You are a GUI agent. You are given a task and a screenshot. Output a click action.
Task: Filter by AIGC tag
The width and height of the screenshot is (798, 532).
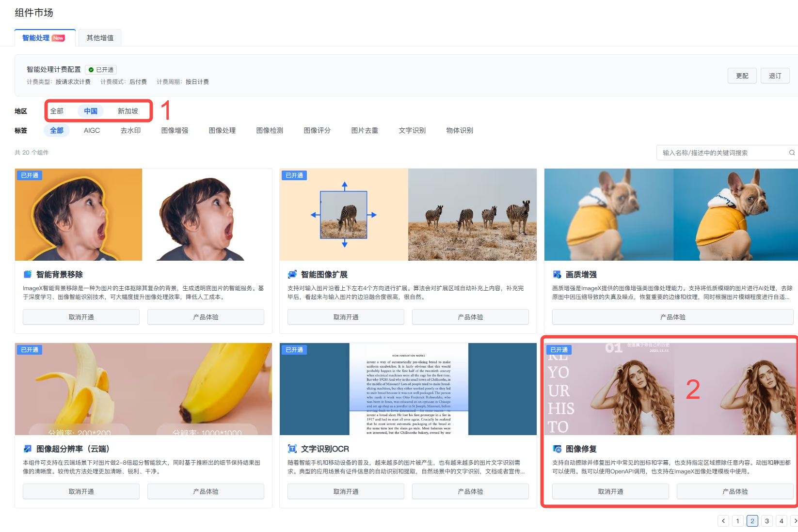[x=92, y=130]
